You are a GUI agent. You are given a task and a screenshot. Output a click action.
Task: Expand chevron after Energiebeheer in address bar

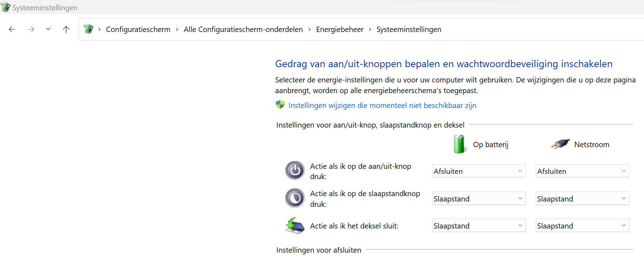(x=370, y=29)
